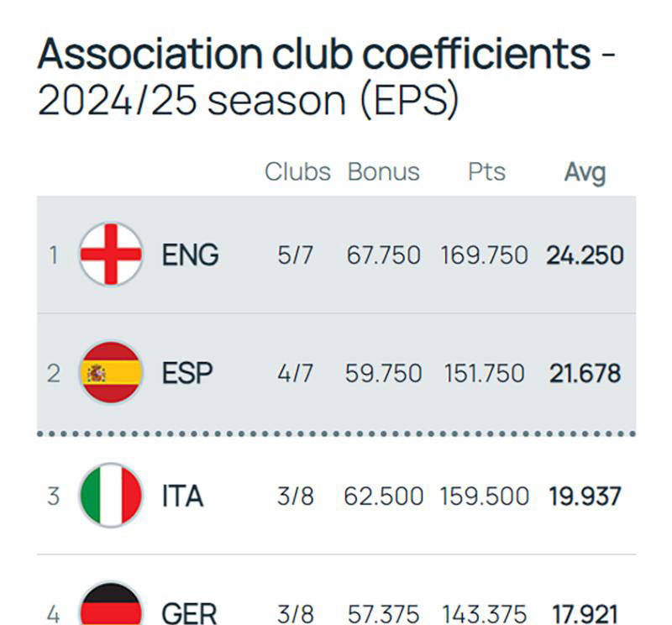This screenshot has height=625, width=672.
Task: Click Spain's clubs value 4/7
Action: point(295,374)
